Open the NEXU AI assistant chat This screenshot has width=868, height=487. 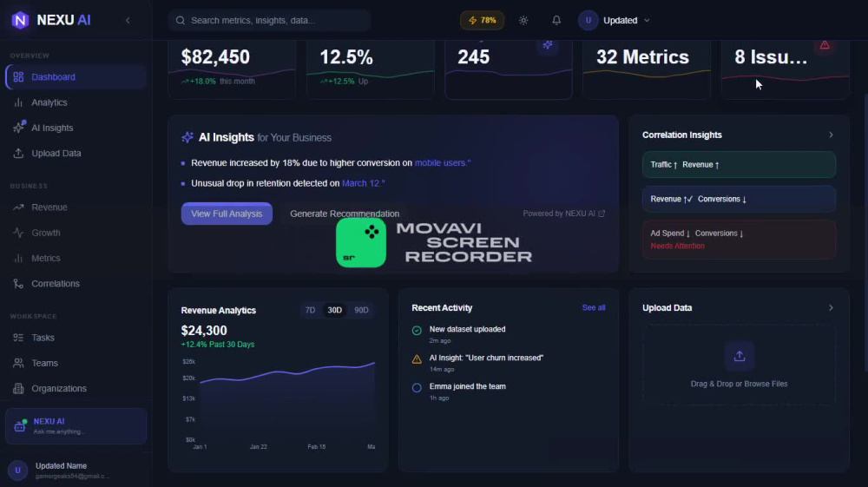pyautogui.click(x=76, y=426)
